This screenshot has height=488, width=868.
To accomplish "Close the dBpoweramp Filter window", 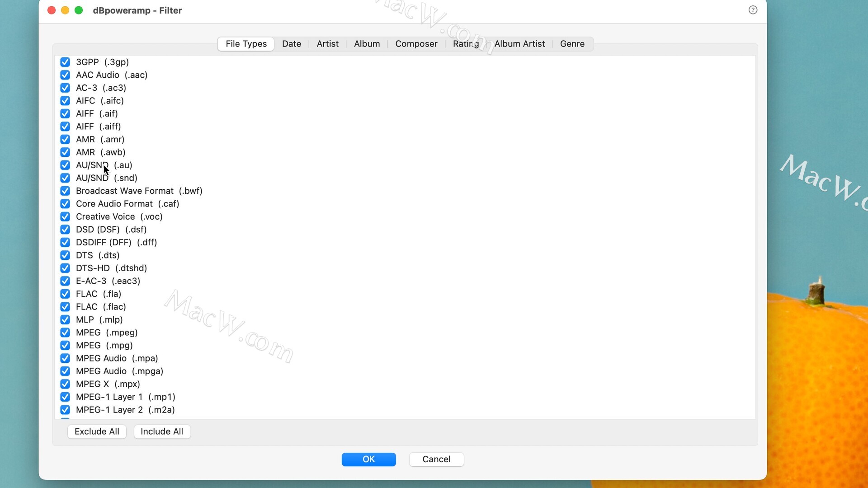I will coord(52,10).
